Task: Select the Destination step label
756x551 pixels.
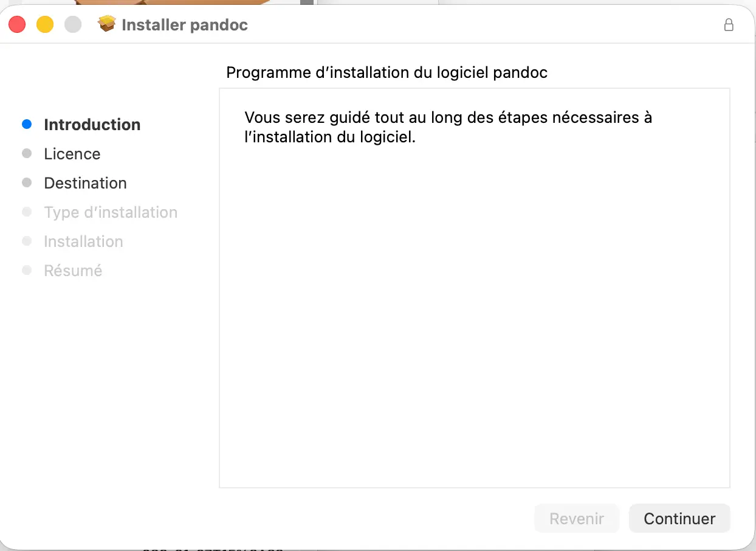Action: tap(86, 183)
